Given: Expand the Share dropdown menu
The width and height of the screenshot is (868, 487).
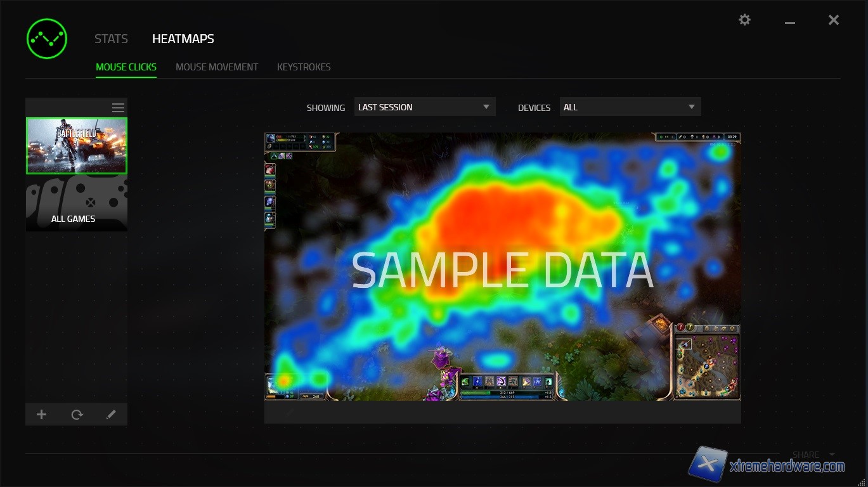Looking at the screenshot, I should 813,455.
